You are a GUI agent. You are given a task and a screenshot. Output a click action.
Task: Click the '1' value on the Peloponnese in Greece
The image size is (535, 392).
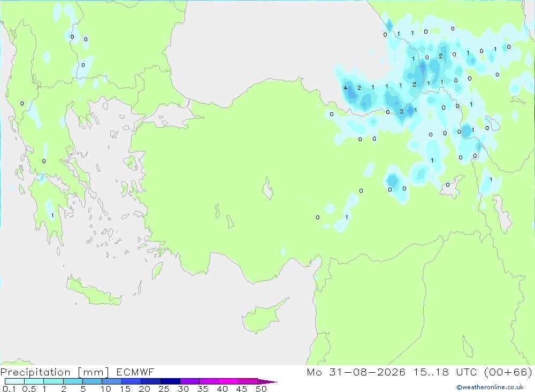coord(52,216)
